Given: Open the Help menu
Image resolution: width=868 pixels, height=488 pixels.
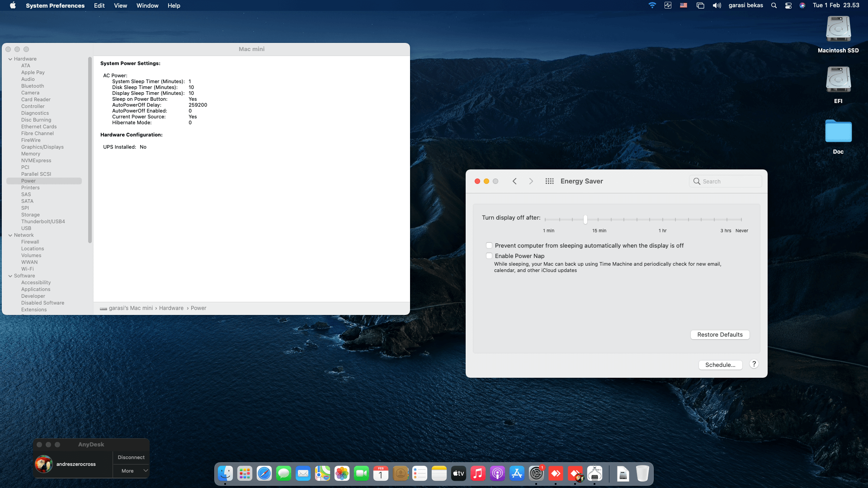Looking at the screenshot, I should click(174, 5).
